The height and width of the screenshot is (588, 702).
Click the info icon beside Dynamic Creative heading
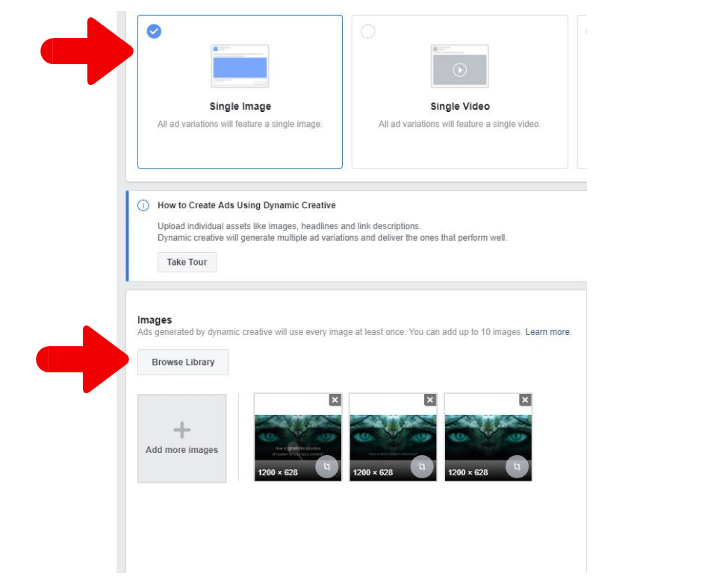[x=143, y=205]
